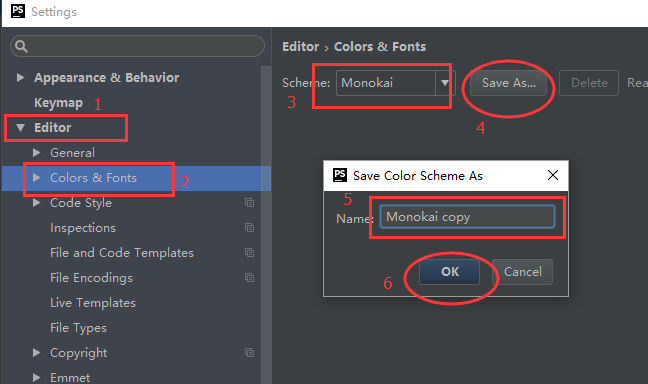Click the search magnifier icon in settings
This screenshot has height=384, width=648.
point(21,46)
